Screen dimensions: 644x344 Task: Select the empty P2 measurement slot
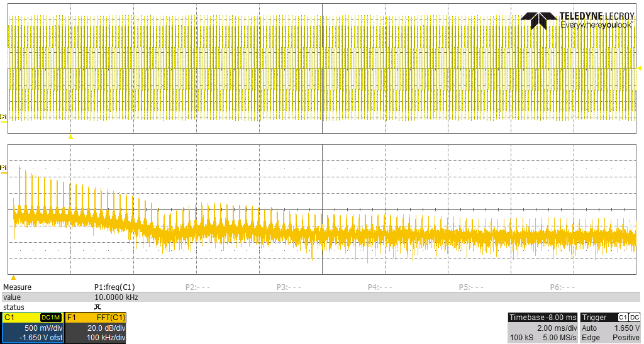pos(197,287)
